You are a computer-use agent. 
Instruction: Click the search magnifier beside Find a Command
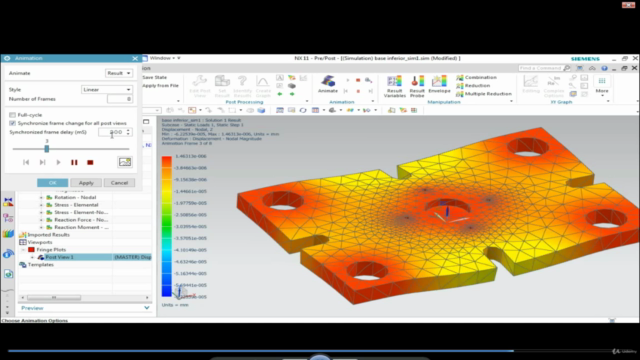coord(567,68)
